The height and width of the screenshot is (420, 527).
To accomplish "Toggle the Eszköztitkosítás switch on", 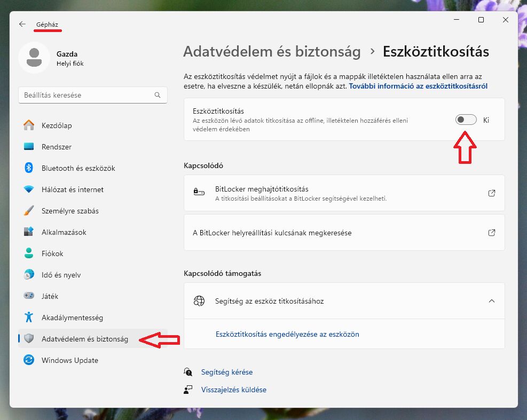I will click(466, 120).
